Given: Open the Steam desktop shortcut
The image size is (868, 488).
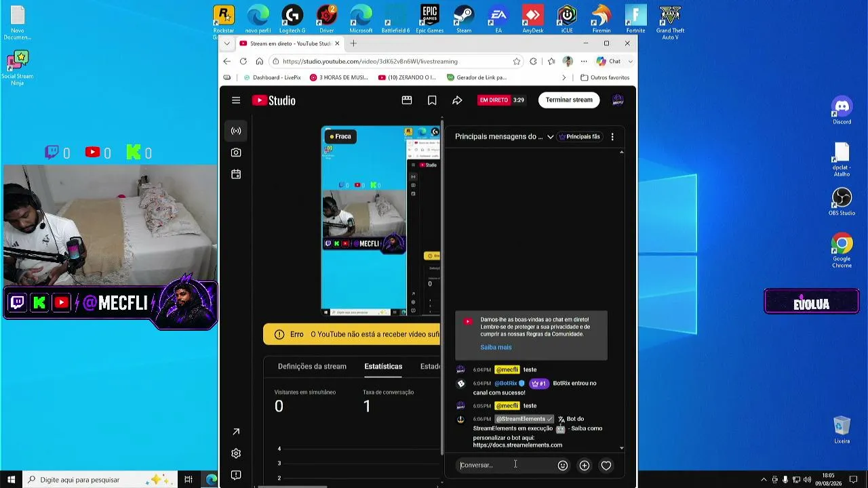Looking at the screenshot, I should (464, 19).
